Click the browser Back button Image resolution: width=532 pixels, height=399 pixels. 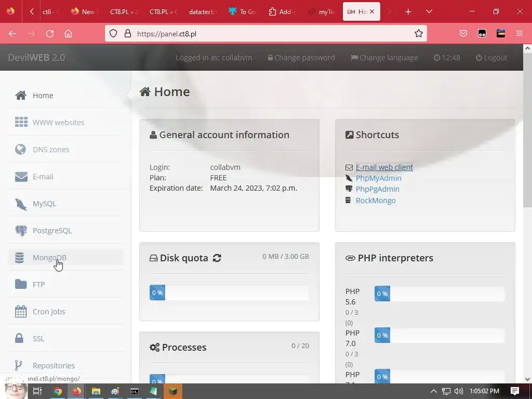12,34
